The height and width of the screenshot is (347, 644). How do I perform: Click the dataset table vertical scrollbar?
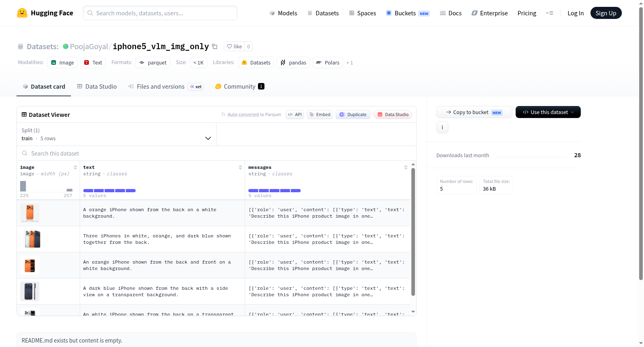point(413,232)
